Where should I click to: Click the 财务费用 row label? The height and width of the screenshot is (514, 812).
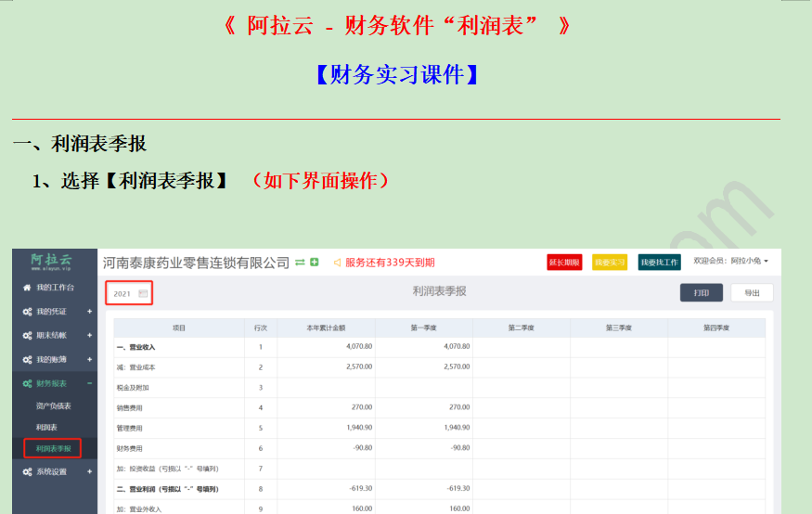[x=130, y=448]
